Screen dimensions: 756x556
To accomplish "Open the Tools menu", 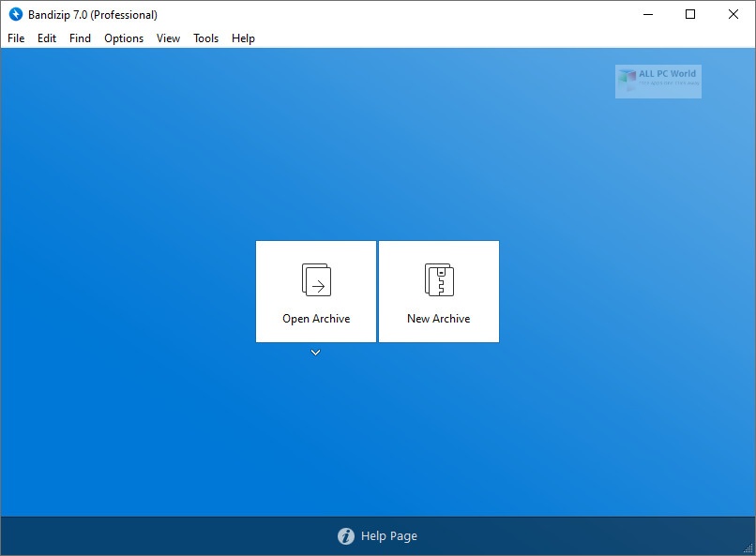I will pyautogui.click(x=205, y=38).
